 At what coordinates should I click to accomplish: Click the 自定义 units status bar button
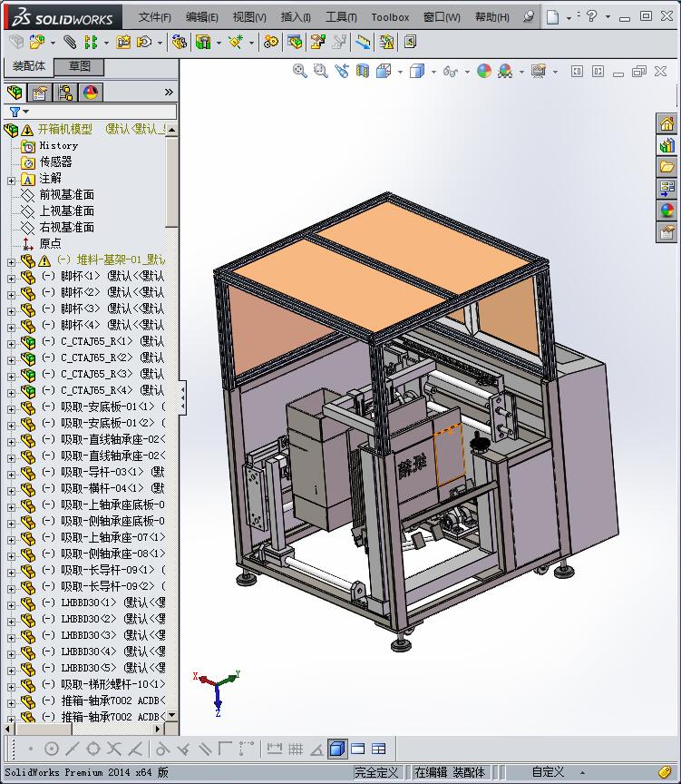click(547, 772)
